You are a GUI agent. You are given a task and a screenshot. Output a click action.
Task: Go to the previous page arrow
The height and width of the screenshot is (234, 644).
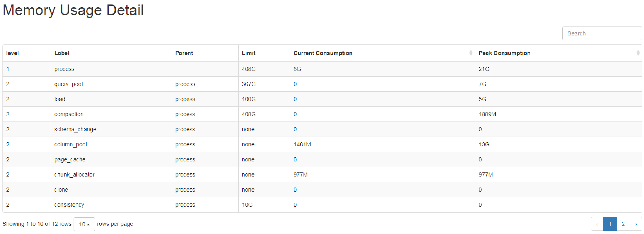pos(597,224)
